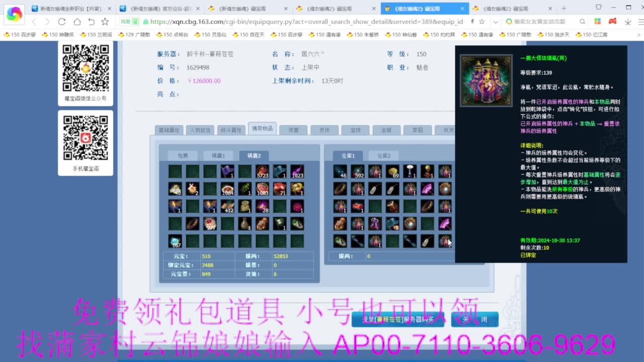Click the lightning rocket icon in toolbar
The image size is (644, 362).
(x=472, y=22)
